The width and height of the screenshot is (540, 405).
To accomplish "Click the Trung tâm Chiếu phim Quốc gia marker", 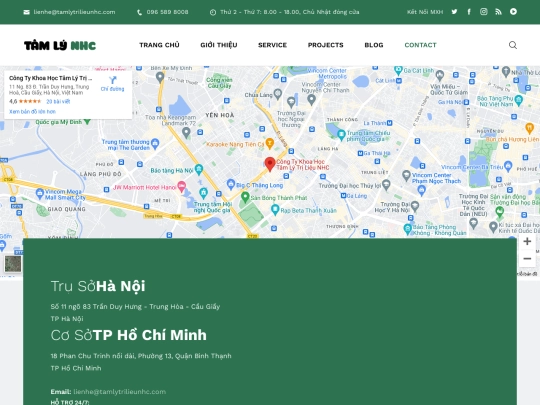I will (x=341, y=135).
